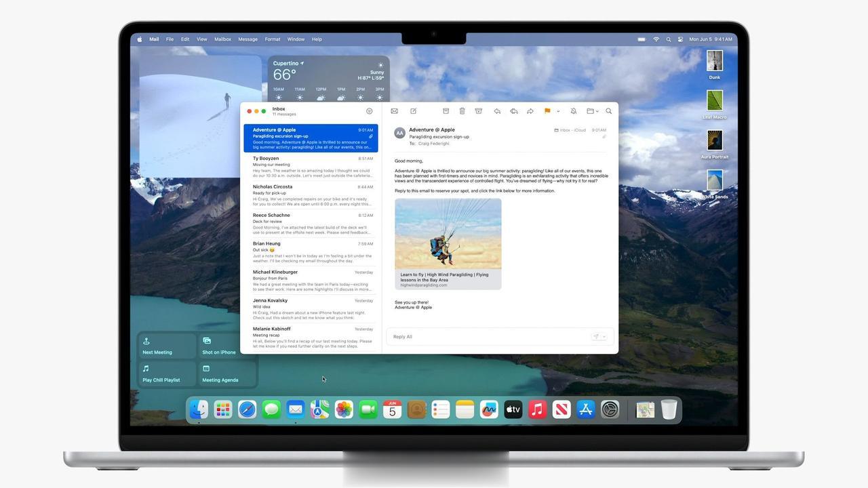Viewport: 868px width, 488px height.
Task: Expand send options arrow in reply field
Action: [604, 336]
